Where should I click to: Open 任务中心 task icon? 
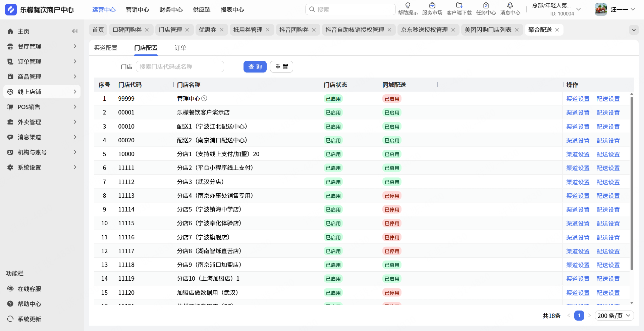tap(486, 6)
